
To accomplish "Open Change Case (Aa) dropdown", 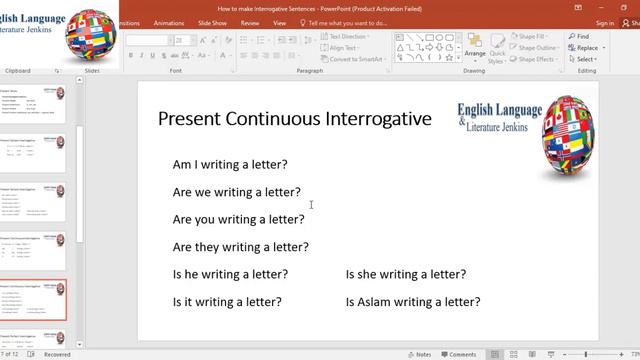I will (x=203, y=56).
